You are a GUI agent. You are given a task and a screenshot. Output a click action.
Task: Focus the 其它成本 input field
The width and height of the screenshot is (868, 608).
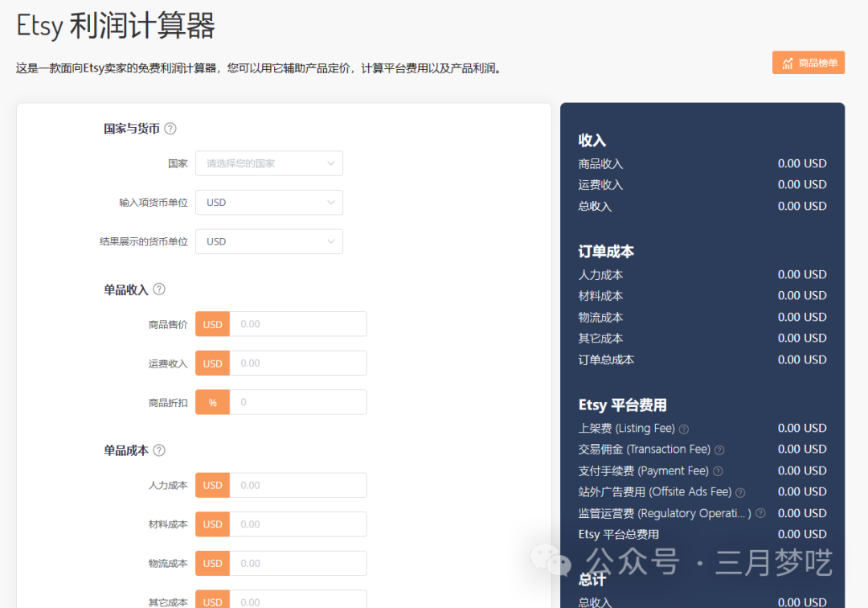tap(298, 600)
